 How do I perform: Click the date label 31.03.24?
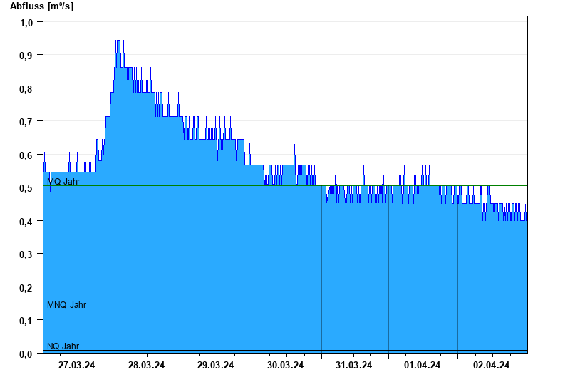[353, 365]
